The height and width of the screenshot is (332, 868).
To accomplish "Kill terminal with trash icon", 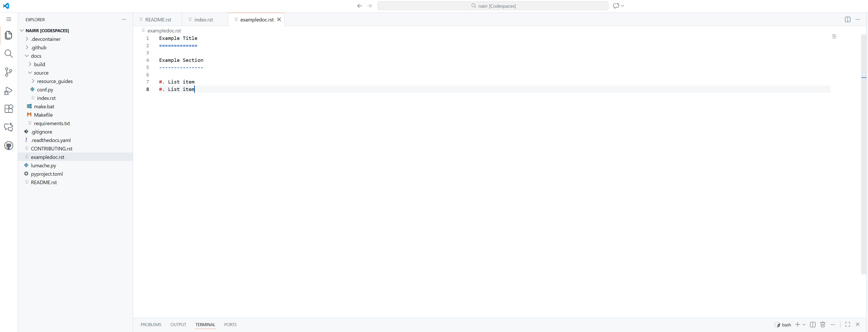I will pos(822,325).
